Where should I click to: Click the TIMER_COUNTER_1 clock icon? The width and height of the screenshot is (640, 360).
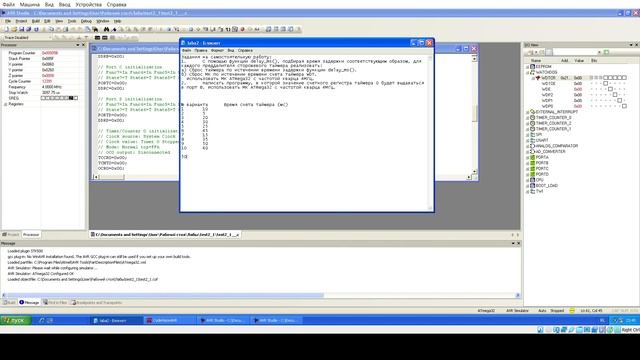(533, 129)
